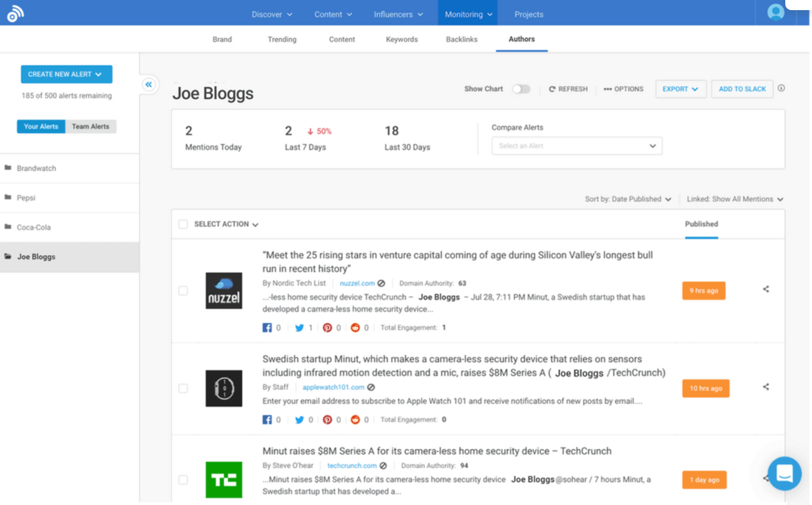Switch to the Content sub-tab
Screen dimensions: 812x505
point(342,39)
